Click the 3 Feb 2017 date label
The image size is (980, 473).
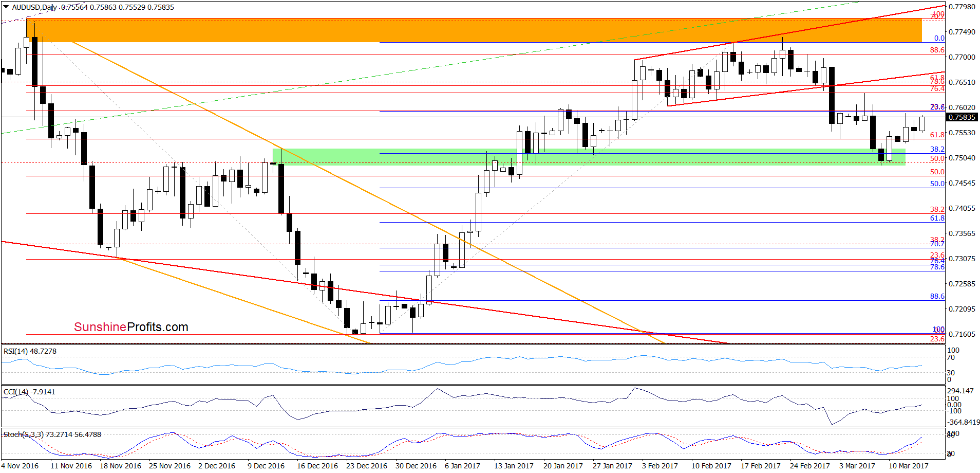pos(660,466)
